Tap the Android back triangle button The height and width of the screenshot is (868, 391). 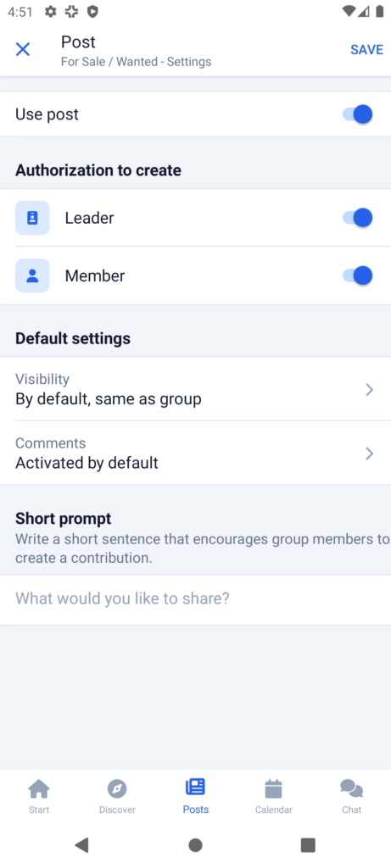point(82,845)
